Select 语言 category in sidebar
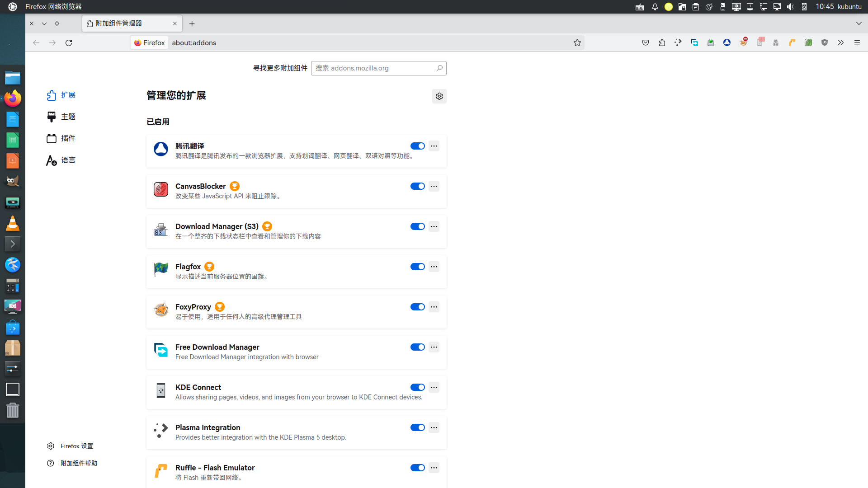Screen dimensions: 868x488 (61, 160)
